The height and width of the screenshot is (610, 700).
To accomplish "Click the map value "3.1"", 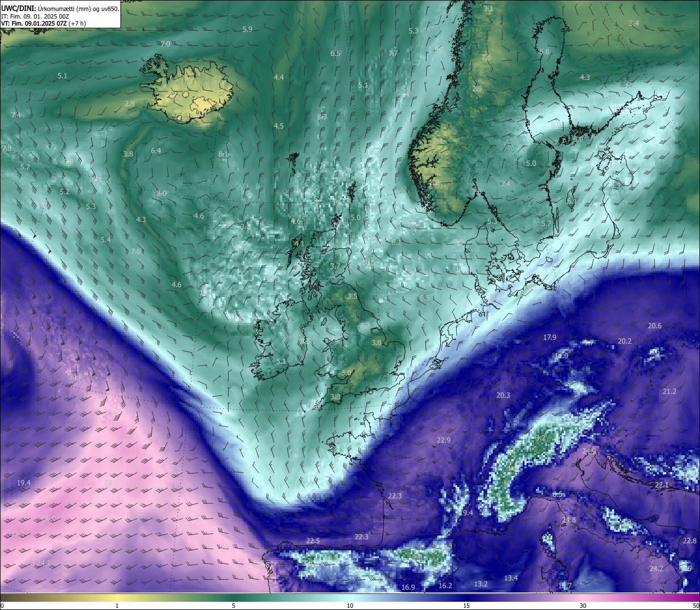I will (488, 9).
